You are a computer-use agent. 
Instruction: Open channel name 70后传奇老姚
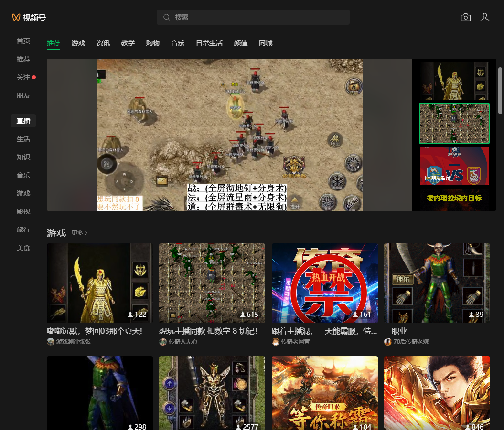pos(411,342)
